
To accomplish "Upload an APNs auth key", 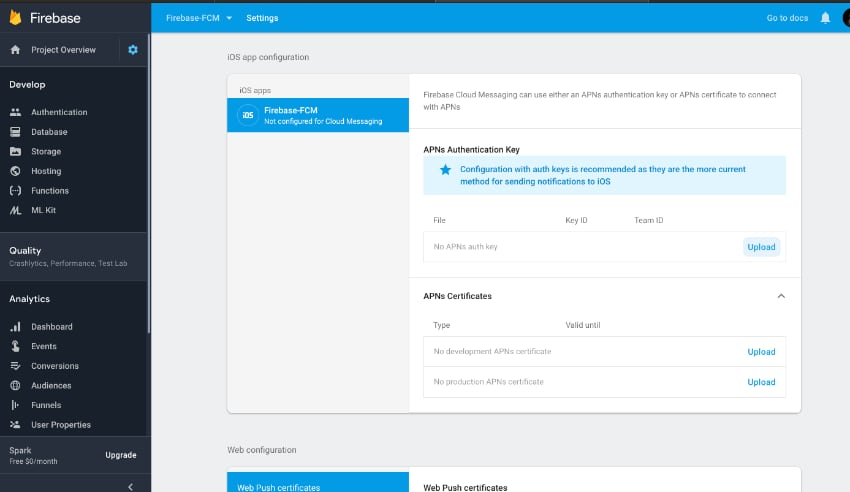I will tap(761, 247).
